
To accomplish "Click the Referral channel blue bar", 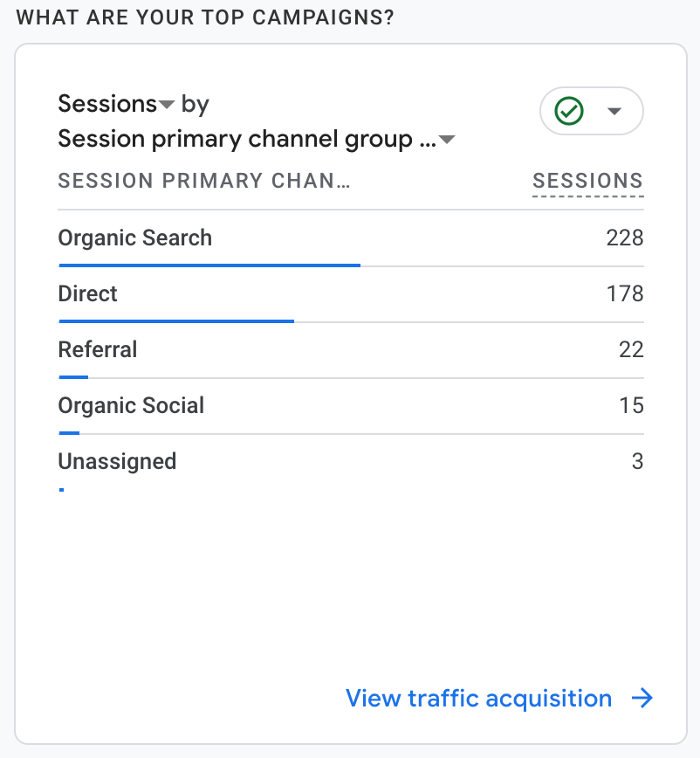I will click(x=73, y=376).
